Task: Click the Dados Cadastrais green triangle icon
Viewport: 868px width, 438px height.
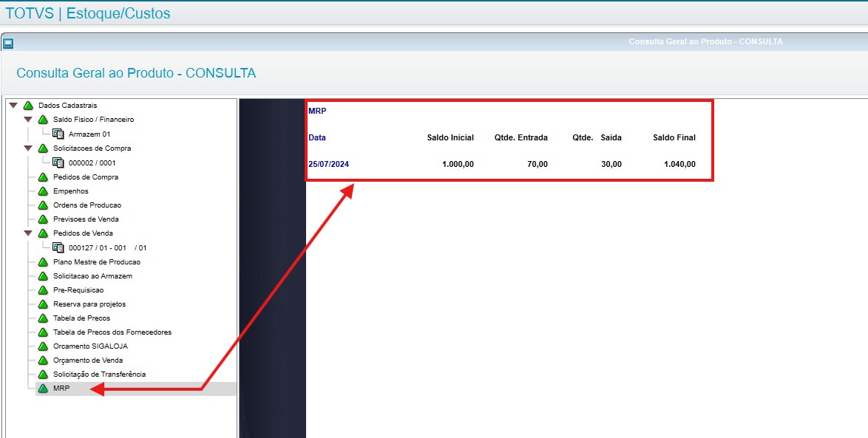Action: pos(28,105)
